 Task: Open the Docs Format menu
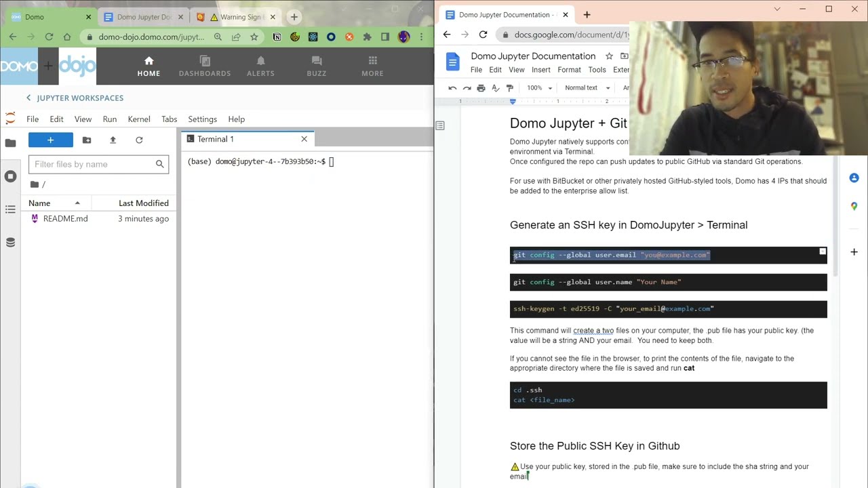569,70
